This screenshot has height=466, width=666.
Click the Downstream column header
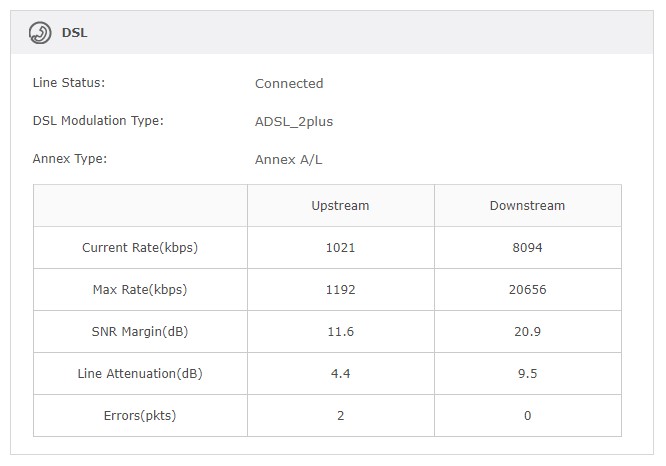pyautogui.click(x=527, y=206)
